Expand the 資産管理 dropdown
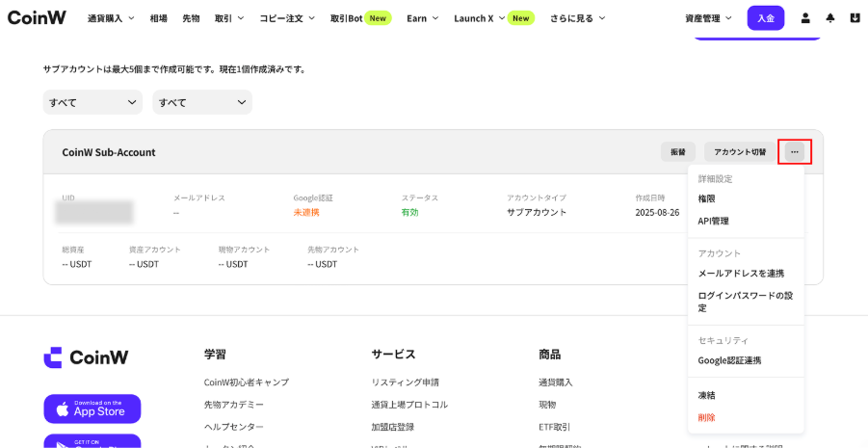868x448 pixels. [708, 18]
